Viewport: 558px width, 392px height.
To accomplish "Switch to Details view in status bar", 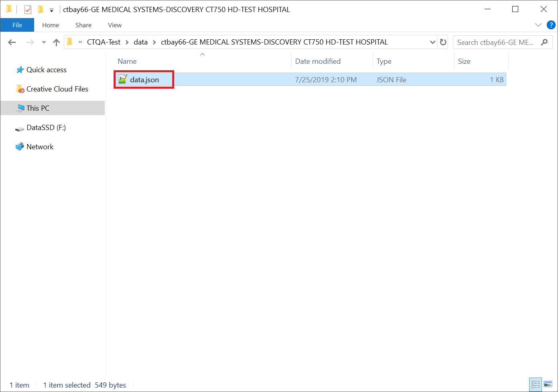I will [536, 384].
